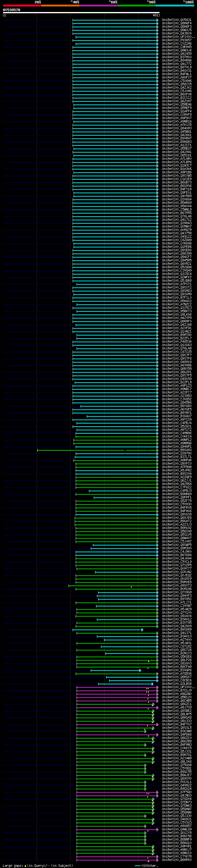197x868 pixels.
Task: Select label UniRef100_B2CSI2
Action: [x=176, y=98]
